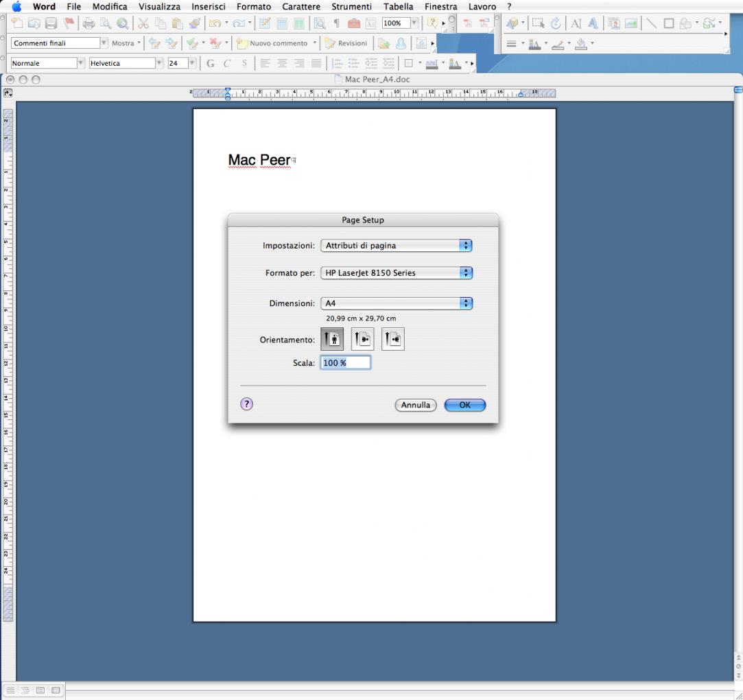The width and height of the screenshot is (743, 700).
Task: Open the Apple menu
Action: (16, 7)
